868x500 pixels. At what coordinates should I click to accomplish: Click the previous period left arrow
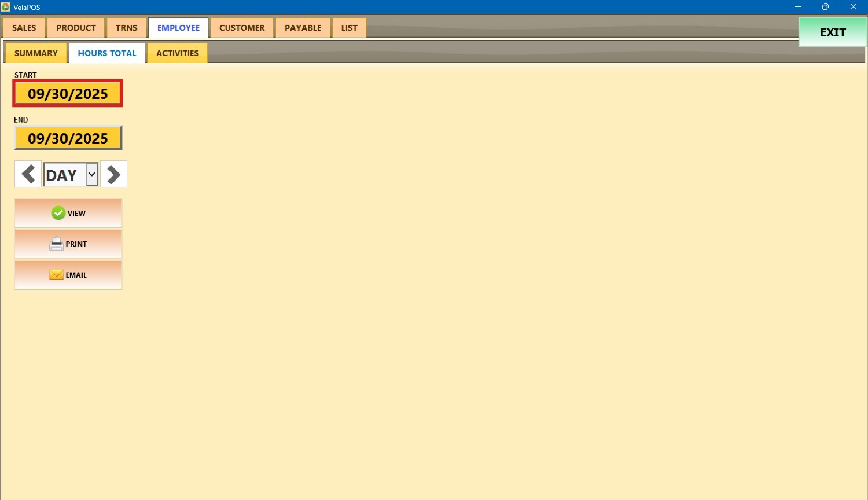pos(28,174)
